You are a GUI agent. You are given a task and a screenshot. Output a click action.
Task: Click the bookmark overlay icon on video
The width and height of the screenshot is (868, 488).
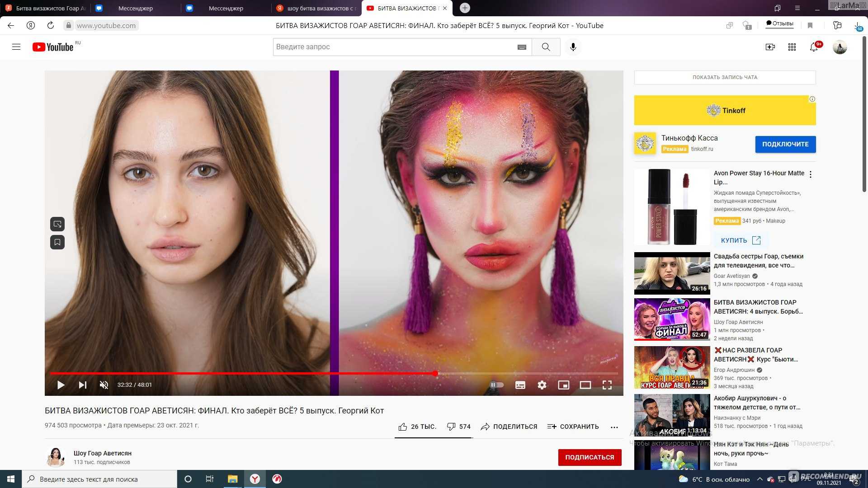pyautogui.click(x=57, y=242)
